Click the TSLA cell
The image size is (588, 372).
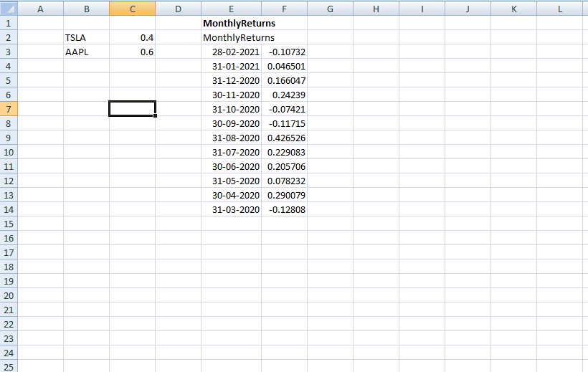point(87,37)
